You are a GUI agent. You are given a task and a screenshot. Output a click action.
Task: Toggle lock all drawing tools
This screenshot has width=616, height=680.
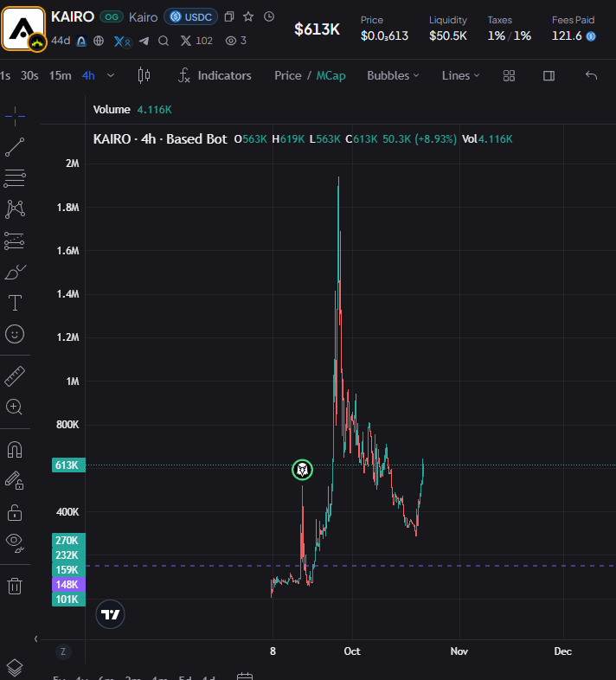pyautogui.click(x=15, y=512)
